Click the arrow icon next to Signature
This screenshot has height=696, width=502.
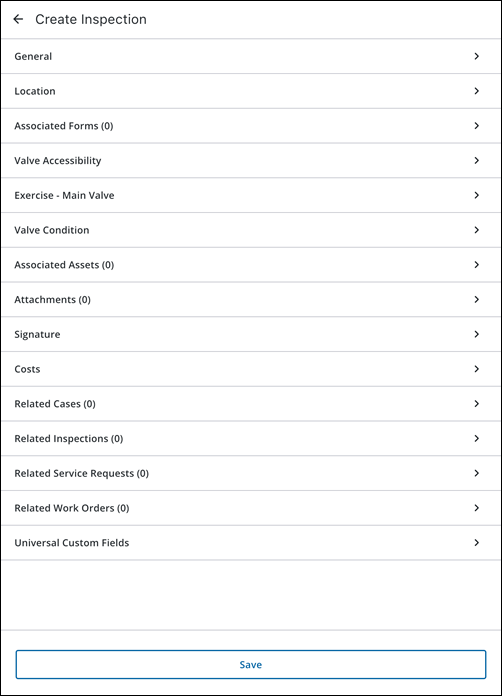(x=476, y=334)
